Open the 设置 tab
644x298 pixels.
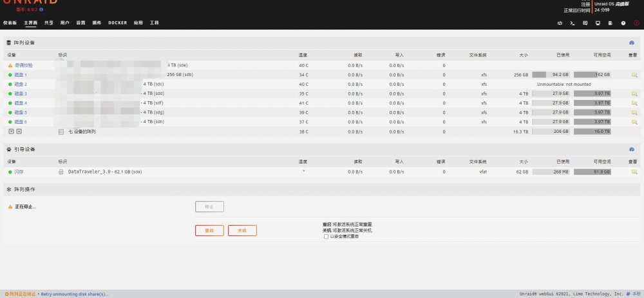[80, 23]
